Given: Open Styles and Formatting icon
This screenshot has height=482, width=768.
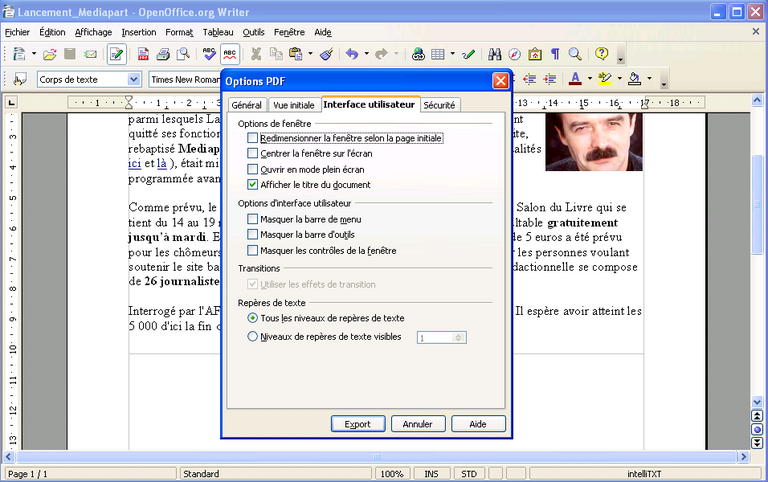Looking at the screenshot, I should tap(20, 79).
